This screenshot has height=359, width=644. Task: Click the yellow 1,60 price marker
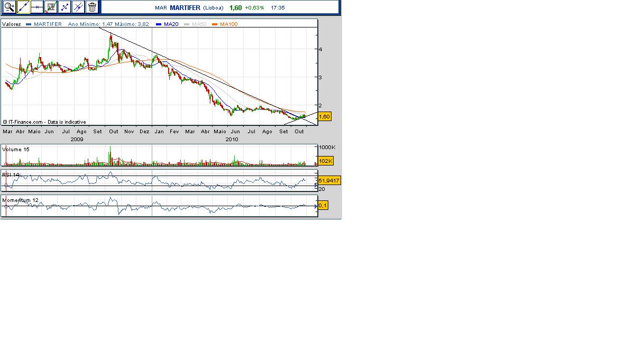(325, 116)
